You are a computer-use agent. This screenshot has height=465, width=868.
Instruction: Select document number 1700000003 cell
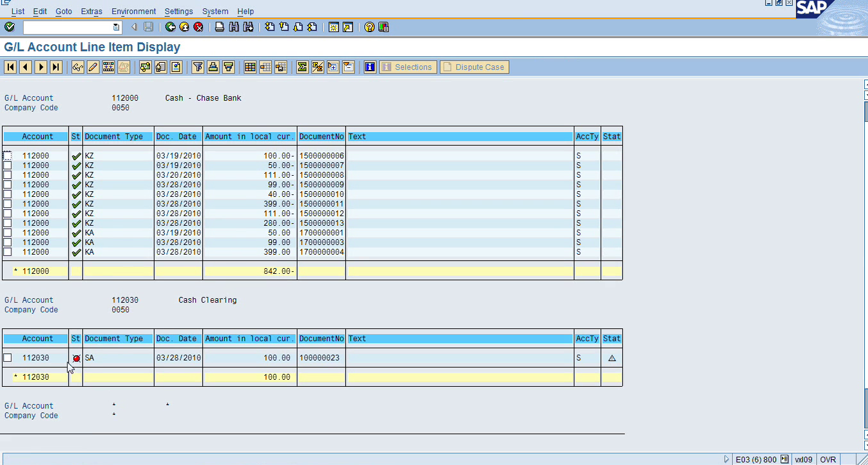coord(322,242)
